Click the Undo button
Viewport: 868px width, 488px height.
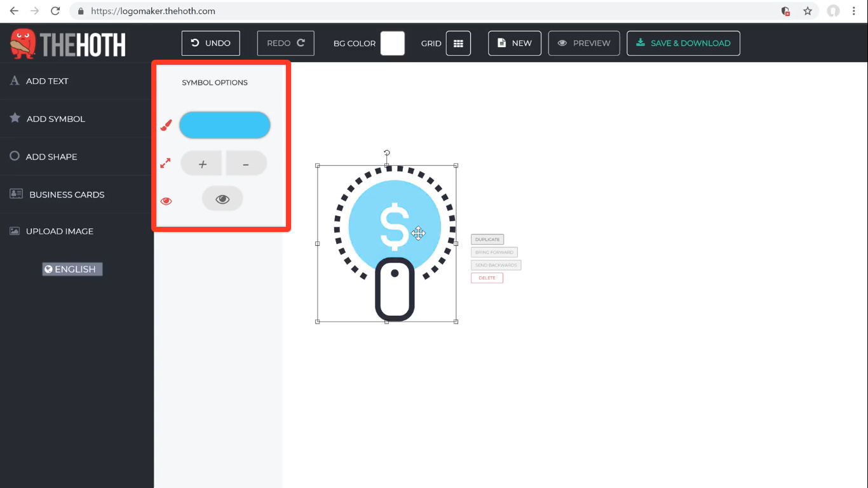[210, 43]
